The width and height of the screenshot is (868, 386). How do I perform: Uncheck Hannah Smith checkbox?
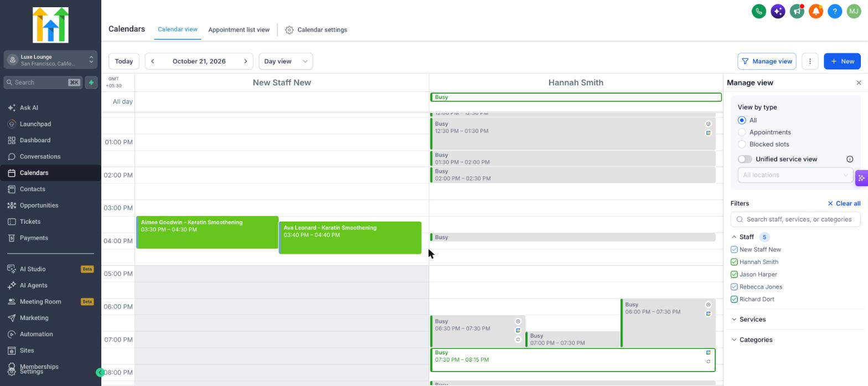coord(734,262)
